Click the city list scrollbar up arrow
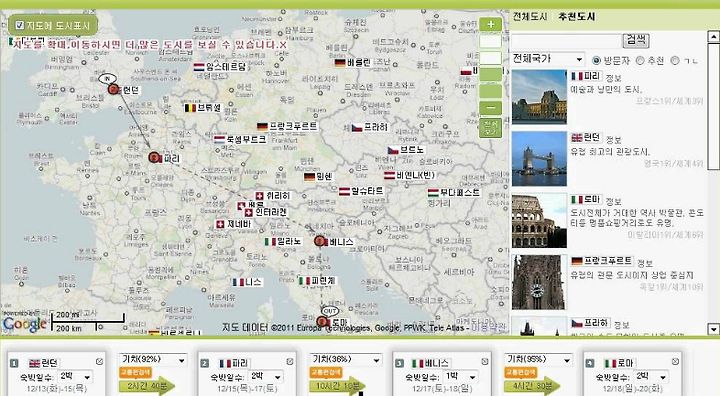 tap(714, 37)
